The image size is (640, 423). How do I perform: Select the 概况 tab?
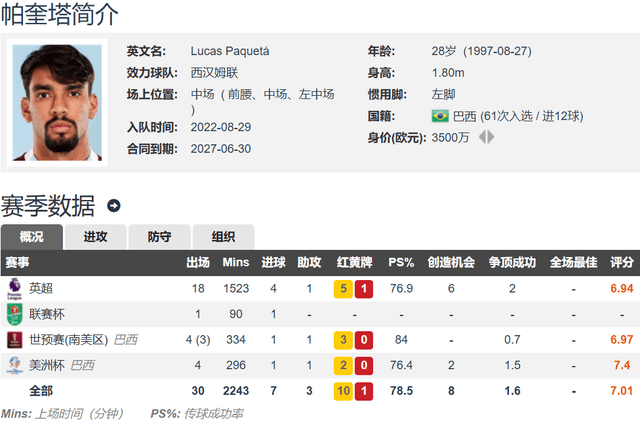(32, 237)
